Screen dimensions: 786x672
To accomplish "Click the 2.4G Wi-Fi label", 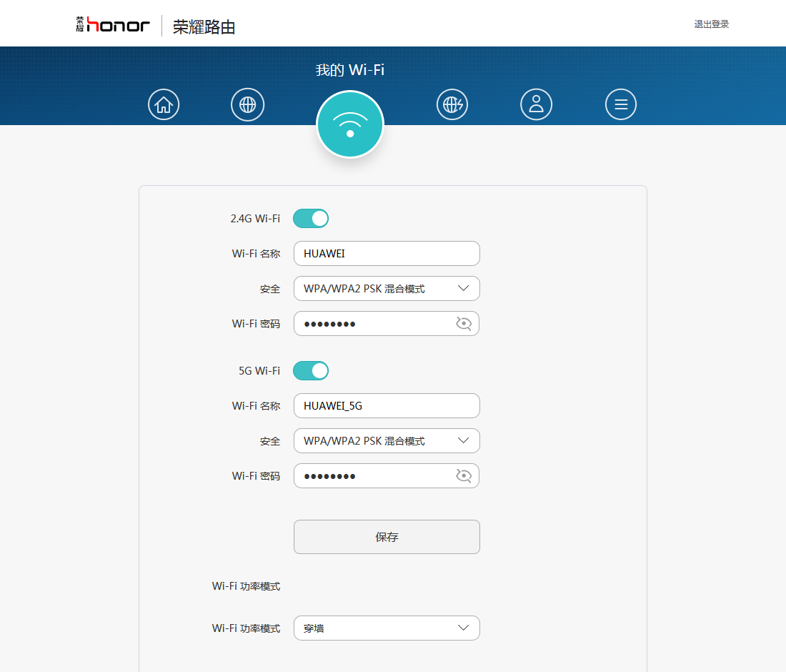I will pyautogui.click(x=255, y=219).
